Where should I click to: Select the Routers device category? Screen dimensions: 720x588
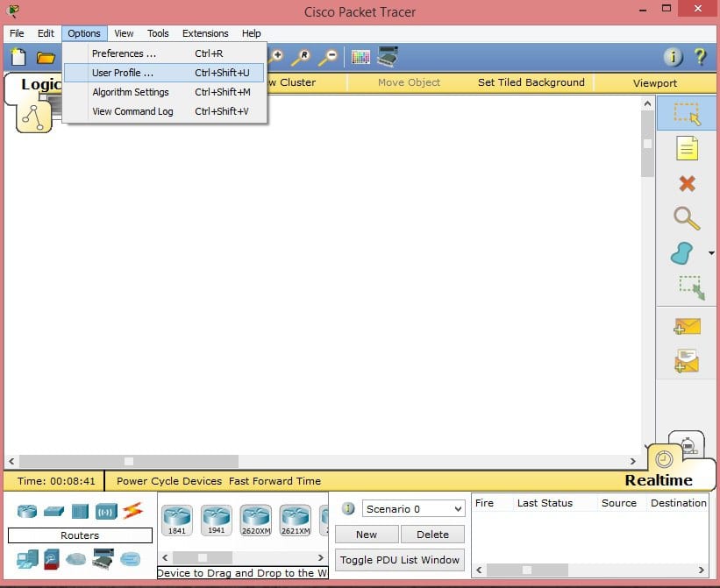click(27, 511)
